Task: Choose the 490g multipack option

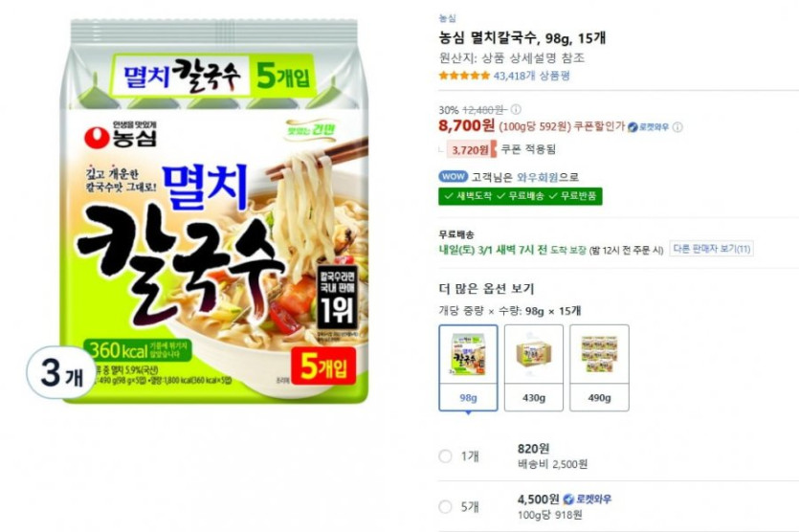Action: pos(599,367)
